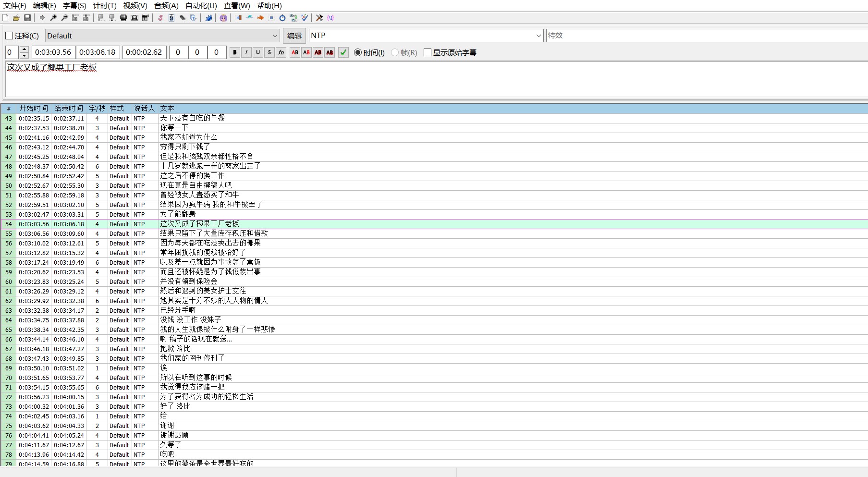This screenshot has width=868, height=477.
Task: Run the Spell Checker checkmark icon
Action: click(x=305, y=18)
